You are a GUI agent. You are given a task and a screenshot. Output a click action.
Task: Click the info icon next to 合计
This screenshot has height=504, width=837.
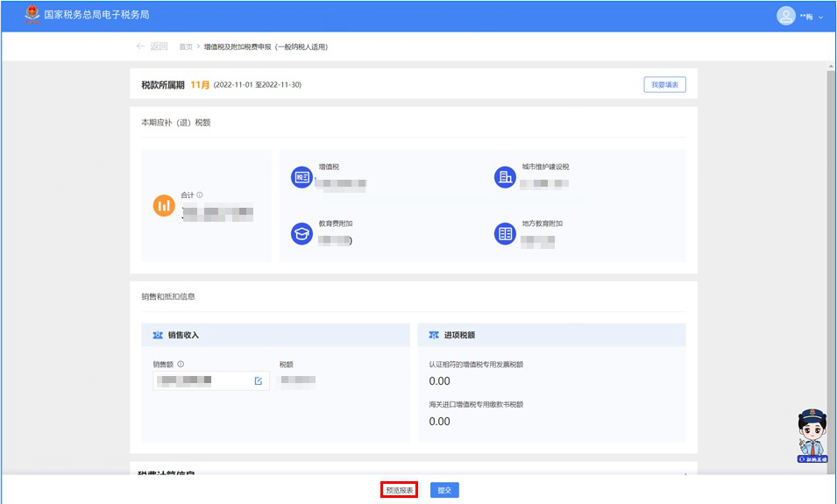(x=200, y=195)
